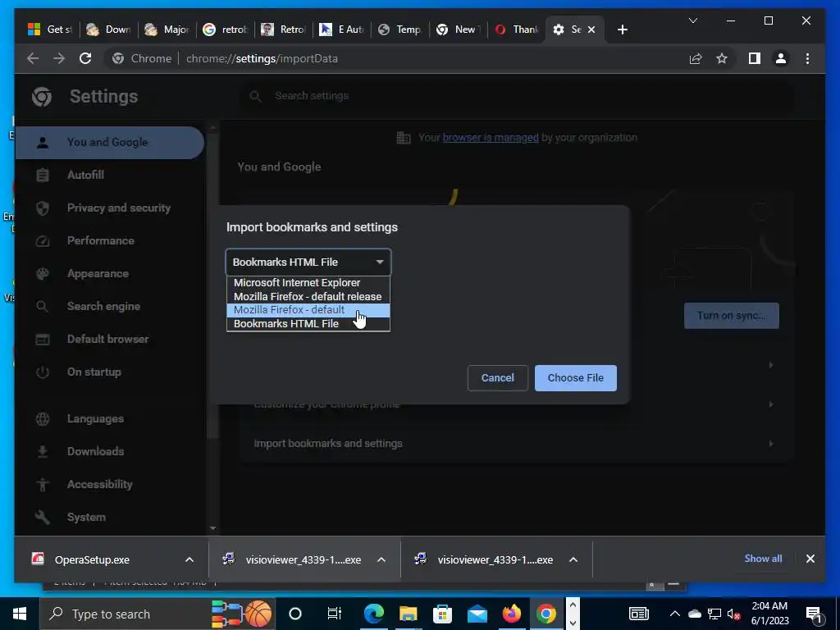Open the profile avatar menu
The height and width of the screenshot is (630, 840).
(x=781, y=58)
